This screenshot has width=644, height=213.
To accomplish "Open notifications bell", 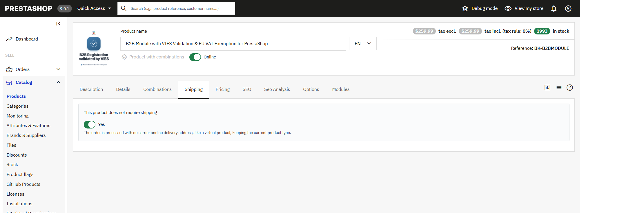I will point(554,8).
